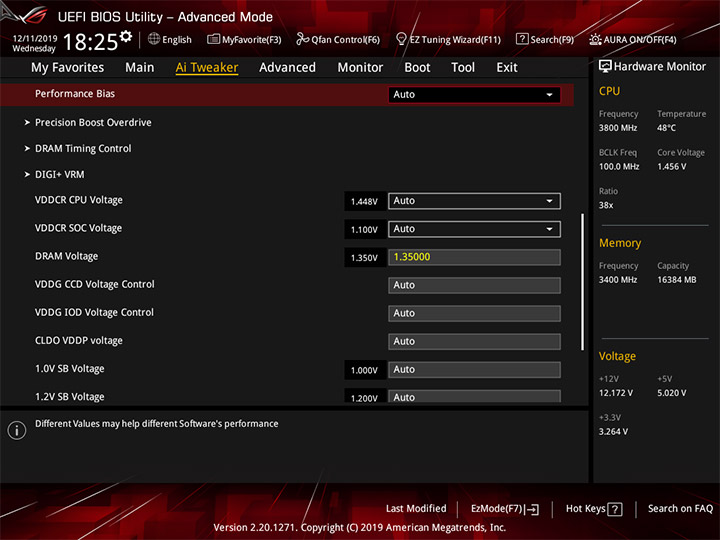Open the My Favorites tab
Screen dimensions: 720x540
(x=68, y=68)
